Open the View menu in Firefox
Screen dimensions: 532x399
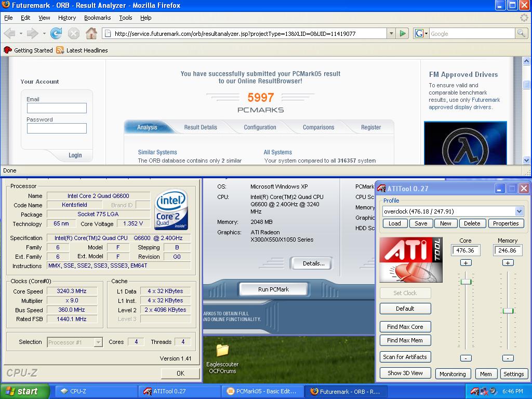44,18
